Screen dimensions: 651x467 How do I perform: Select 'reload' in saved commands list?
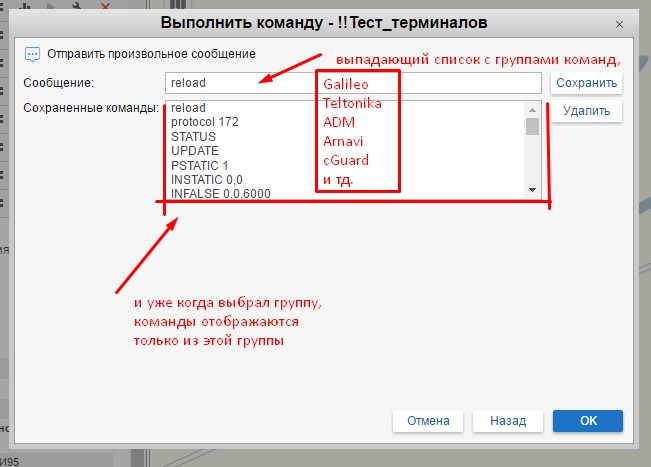(188, 108)
